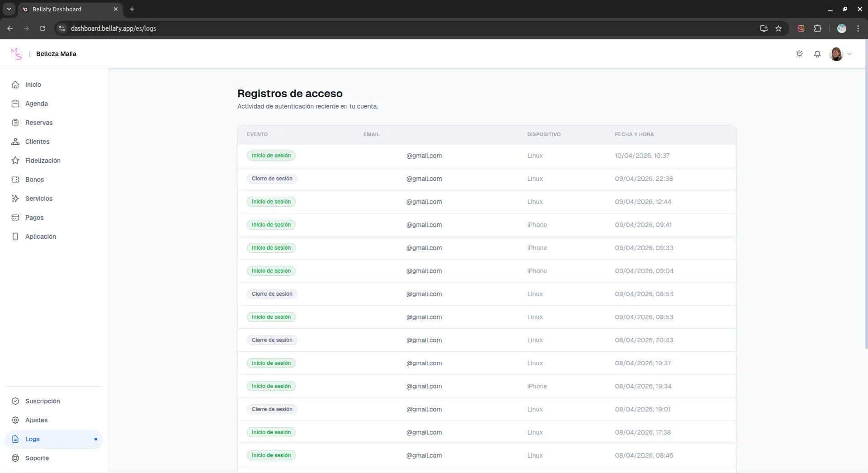The image size is (868, 473).
Task: Bookmark the page with the star icon
Action: click(x=778, y=28)
